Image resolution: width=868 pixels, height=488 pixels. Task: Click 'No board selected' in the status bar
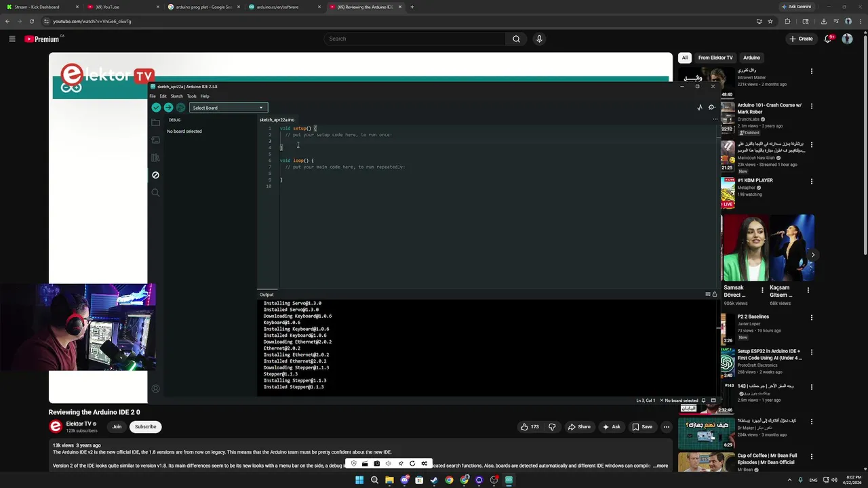click(x=681, y=401)
